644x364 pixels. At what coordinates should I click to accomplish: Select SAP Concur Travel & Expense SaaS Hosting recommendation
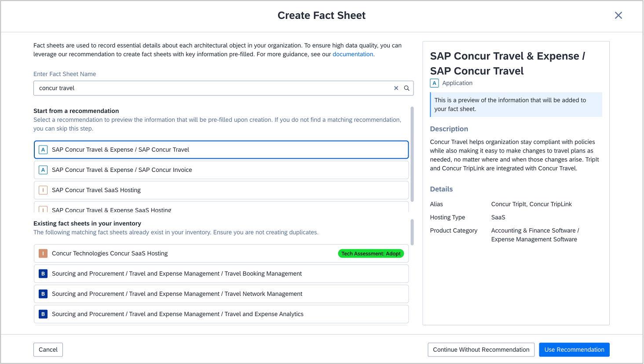[221, 207]
